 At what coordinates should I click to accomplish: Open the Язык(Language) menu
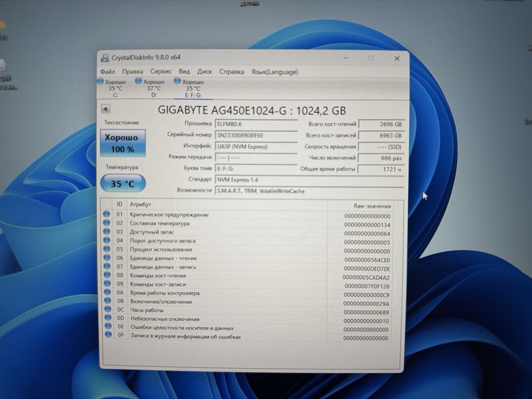pyautogui.click(x=274, y=72)
